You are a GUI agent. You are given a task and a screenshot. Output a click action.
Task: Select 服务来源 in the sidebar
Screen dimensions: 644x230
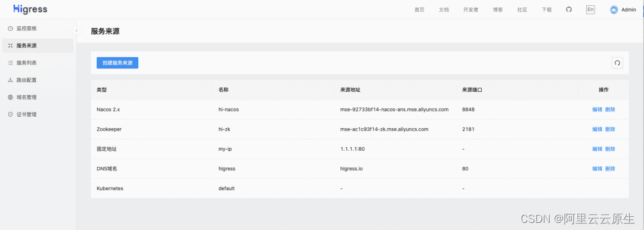click(38, 46)
